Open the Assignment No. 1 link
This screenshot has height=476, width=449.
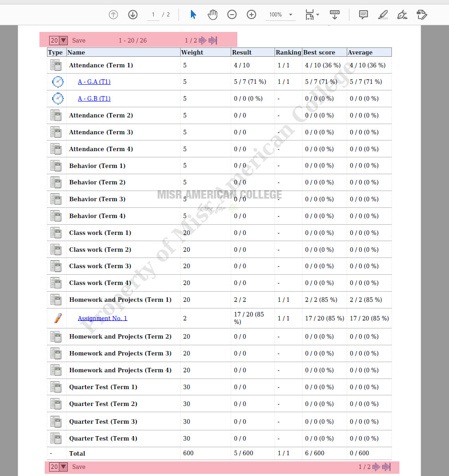(x=102, y=318)
